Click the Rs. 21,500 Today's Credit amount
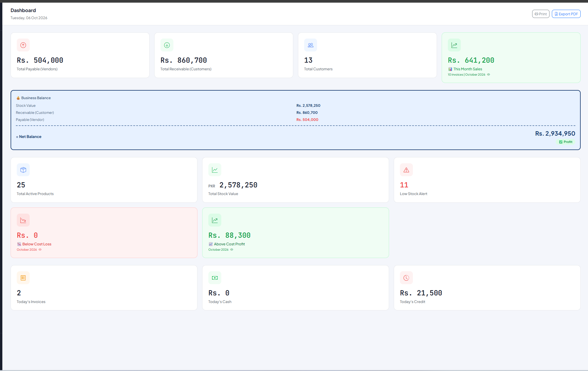588x371 pixels. point(421,293)
